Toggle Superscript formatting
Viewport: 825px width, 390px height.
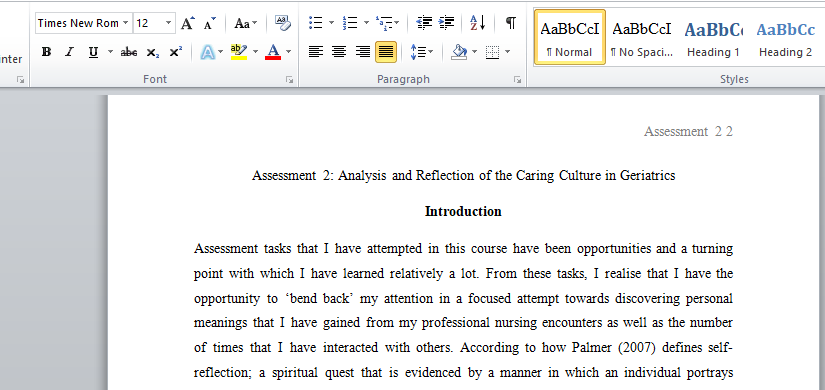tap(176, 52)
